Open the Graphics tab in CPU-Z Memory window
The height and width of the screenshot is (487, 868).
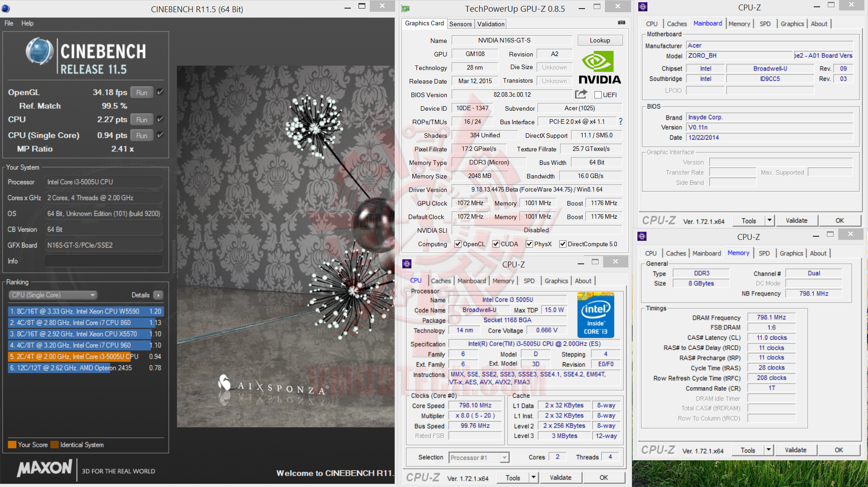tap(791, 253)
